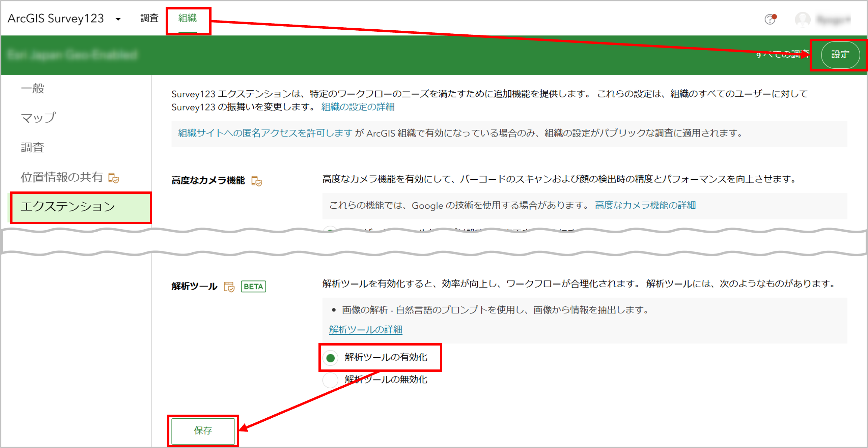Expand the ArcGIS Survey123 app dropdown arrow
Image resolution: width=868 pixels, height=448 pixels.
[x=118, y=19]
